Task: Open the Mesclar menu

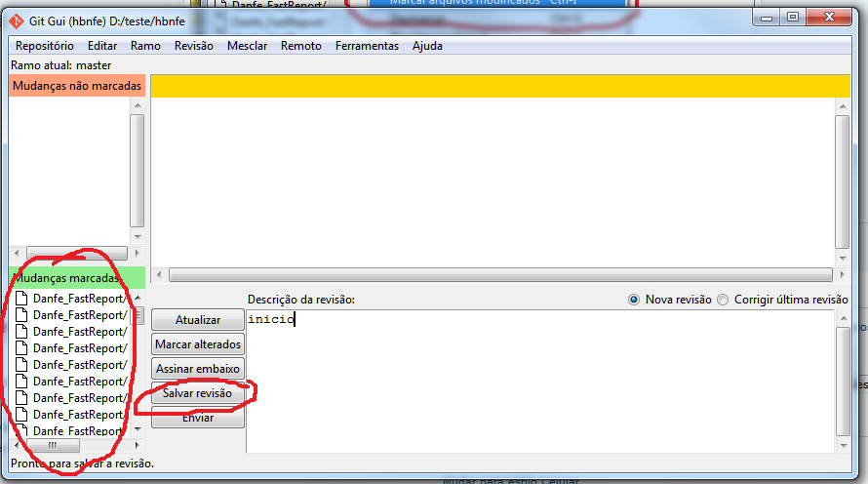Action: (x=247, y=46)
